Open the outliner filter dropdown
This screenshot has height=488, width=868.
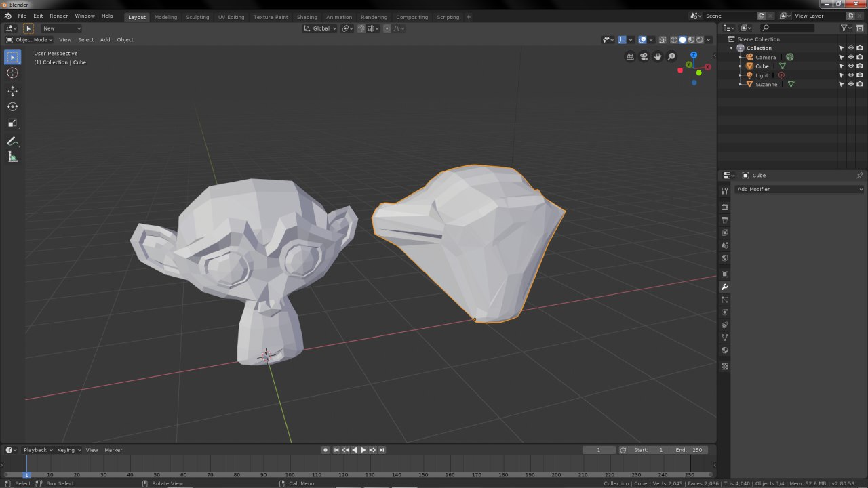pyautogui.click(x=846, y=28)
